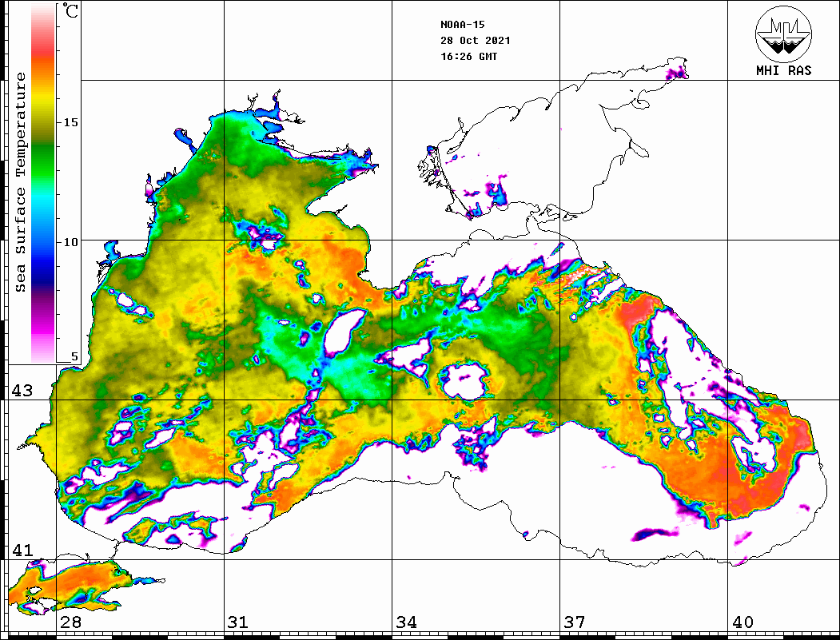Click longitude label 37
The width and height of the screenshot is (840, 640).
coord(575,622)
